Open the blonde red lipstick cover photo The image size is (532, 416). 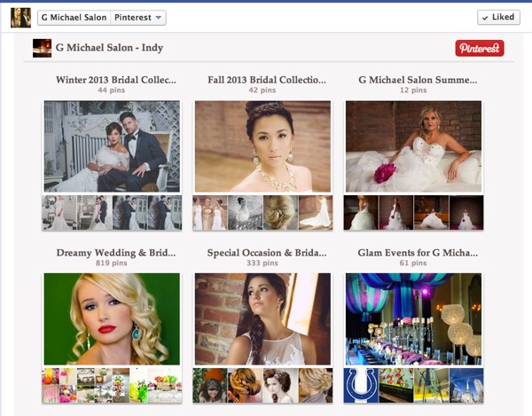tap(112, 319)
